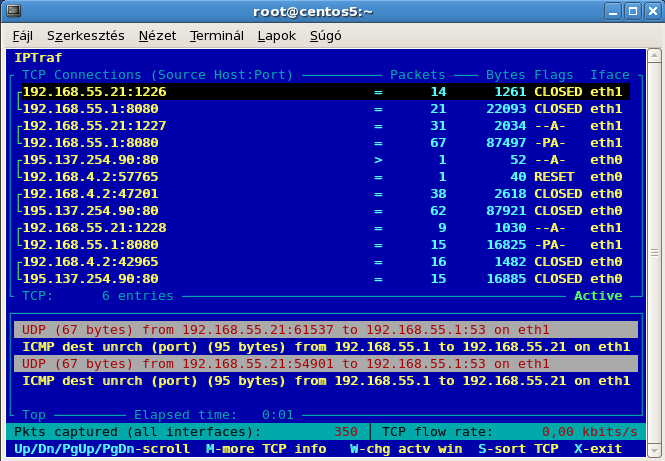Maximize the terminal window
Image resolution: width=665 pixels, height=461 pixels.
[x=628, y=11]
